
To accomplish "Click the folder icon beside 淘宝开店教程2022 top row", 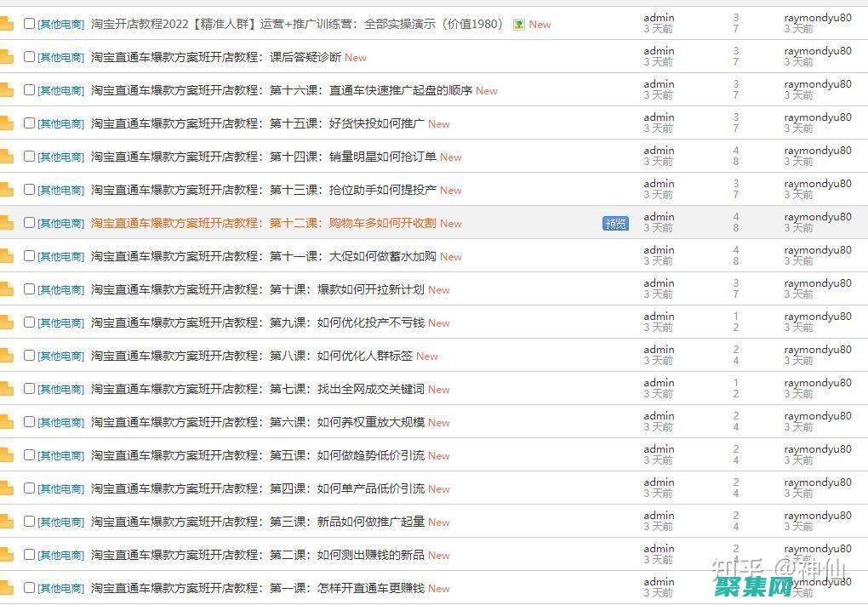I will pyautogui.click(x=8, y=24).
